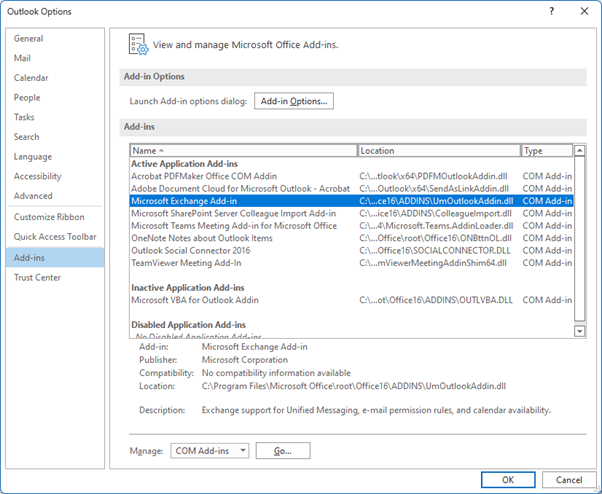
Task: Click the add-ins list scroll down arrow
Action: coord(579,331)
